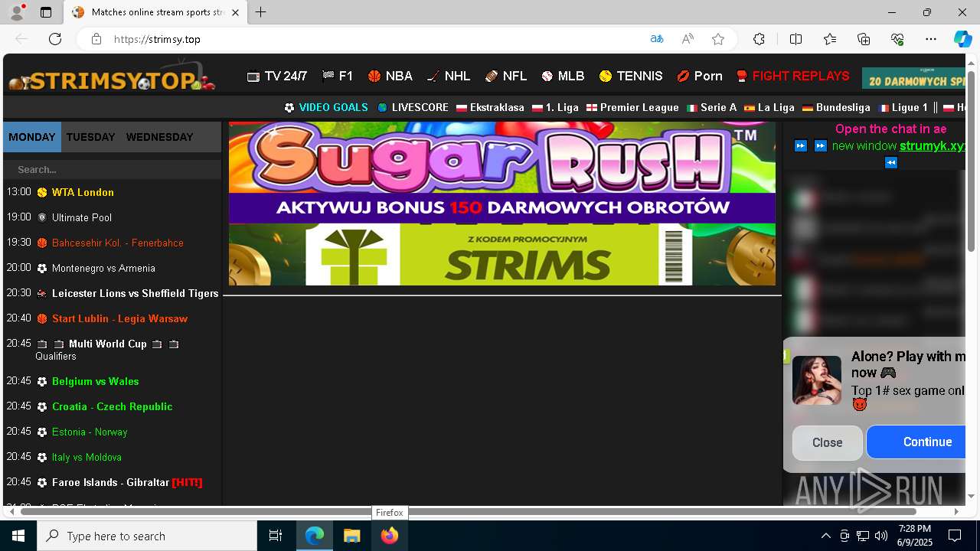
Task: Refresh the page
Action: (x=55, y=39)
